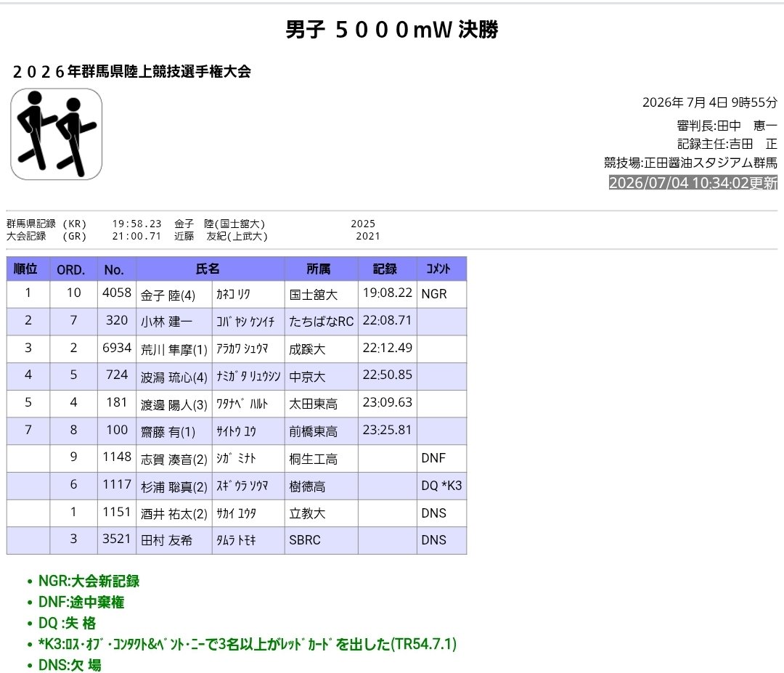Click the record time 22:12.49
This screenshot has height=673, width=784.
click(388, 348)
